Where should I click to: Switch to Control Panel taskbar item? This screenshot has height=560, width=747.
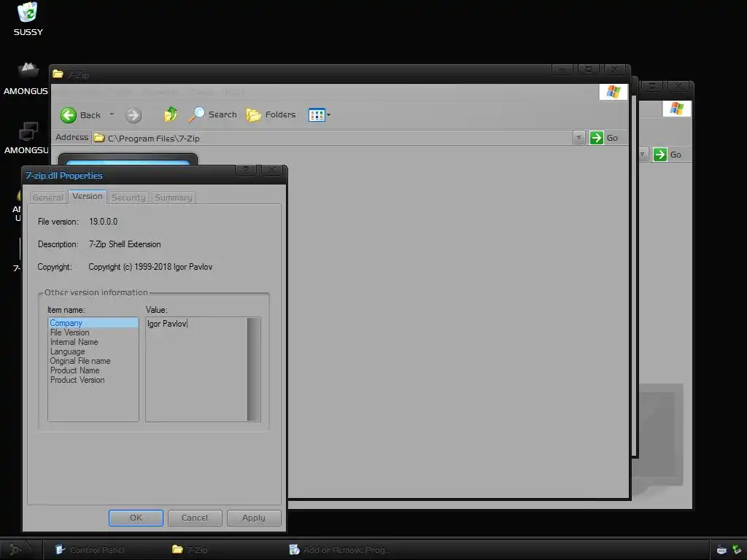coord(90,550)
